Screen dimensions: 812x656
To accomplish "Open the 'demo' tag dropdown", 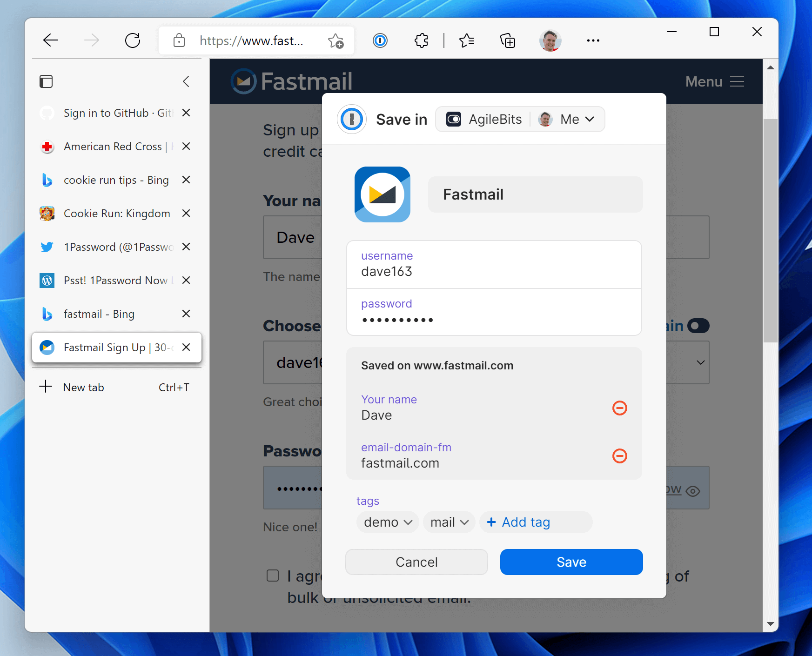I will point(387,522).
